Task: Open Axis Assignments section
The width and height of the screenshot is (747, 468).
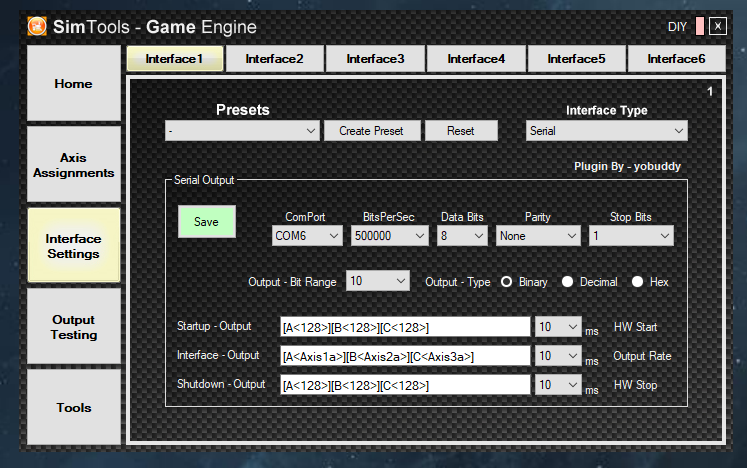Action: click(74, 165)
